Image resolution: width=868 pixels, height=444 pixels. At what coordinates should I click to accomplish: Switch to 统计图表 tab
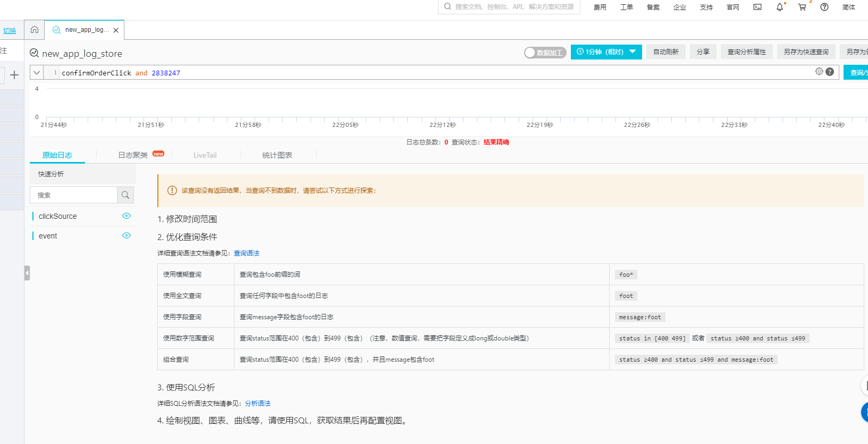[277, 155]
